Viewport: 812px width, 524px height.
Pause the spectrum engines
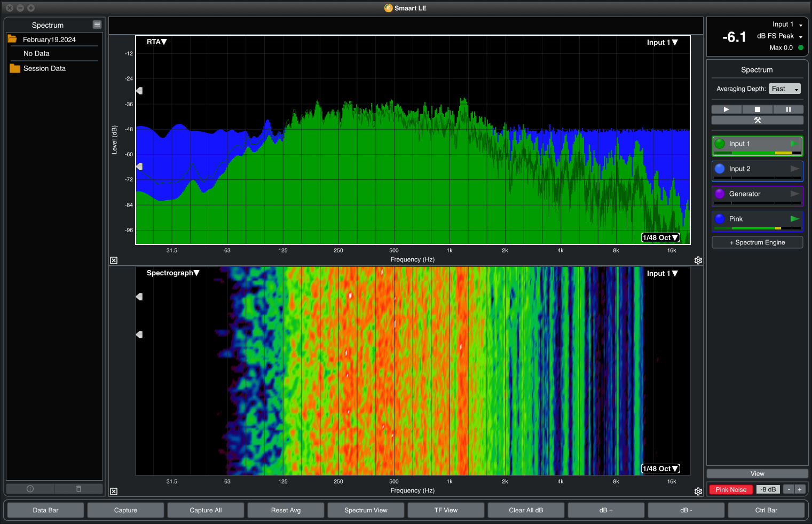pos(788,109)
